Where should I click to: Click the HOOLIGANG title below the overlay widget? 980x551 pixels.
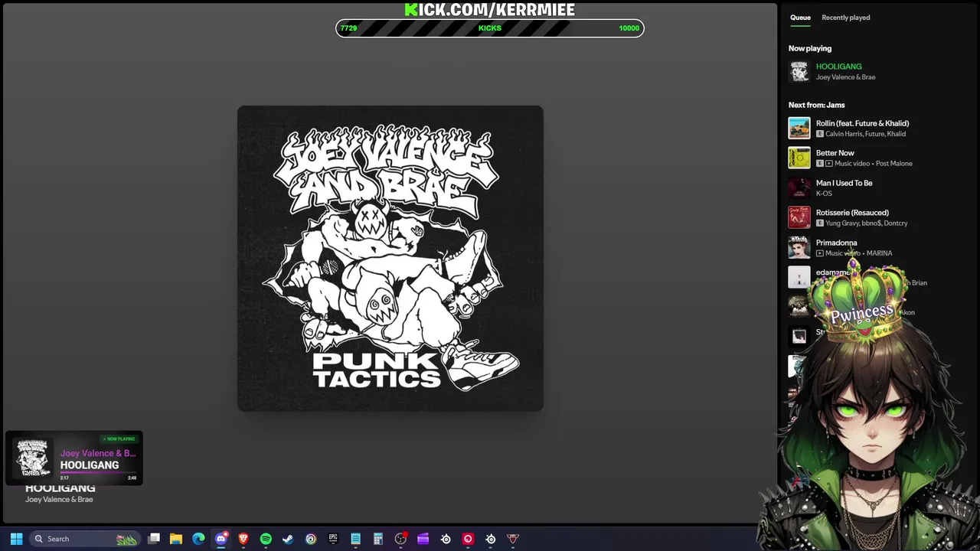[60, 489]
